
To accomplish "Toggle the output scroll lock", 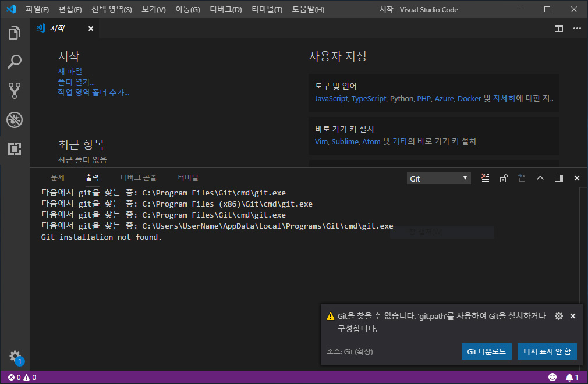I will (504, 178).
